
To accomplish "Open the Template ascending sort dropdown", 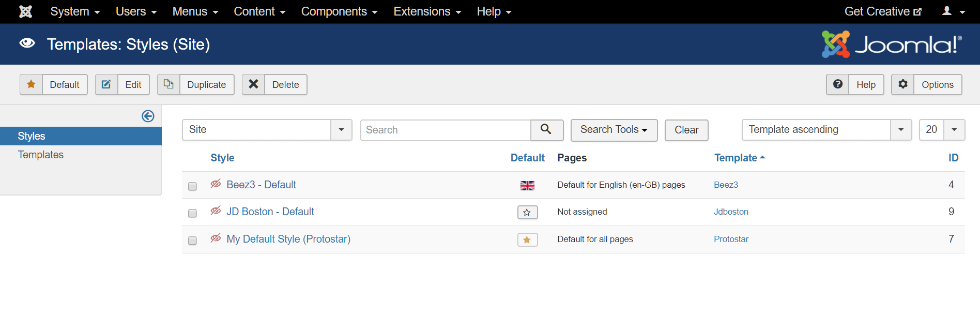I will point(826,130).
